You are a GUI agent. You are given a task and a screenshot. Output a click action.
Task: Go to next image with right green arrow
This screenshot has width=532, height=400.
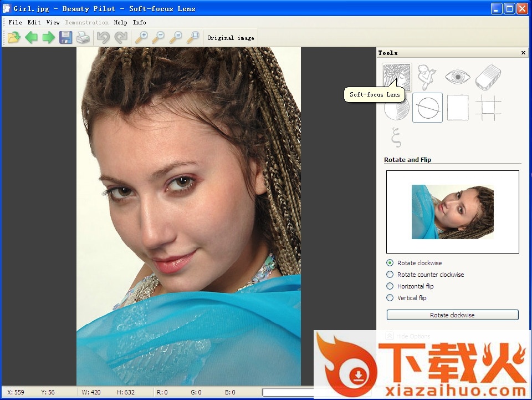point(49,38)
